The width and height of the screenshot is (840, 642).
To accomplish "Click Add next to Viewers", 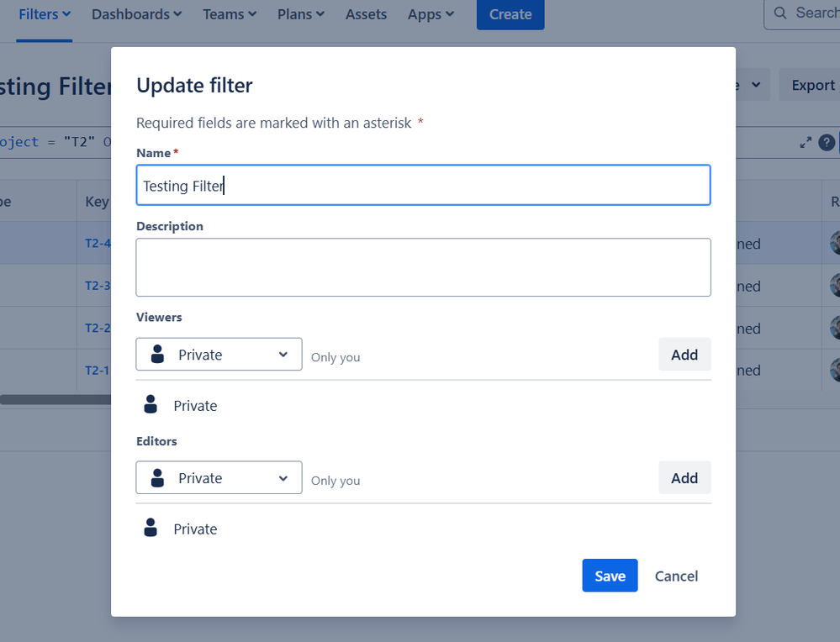I will 684,355.
